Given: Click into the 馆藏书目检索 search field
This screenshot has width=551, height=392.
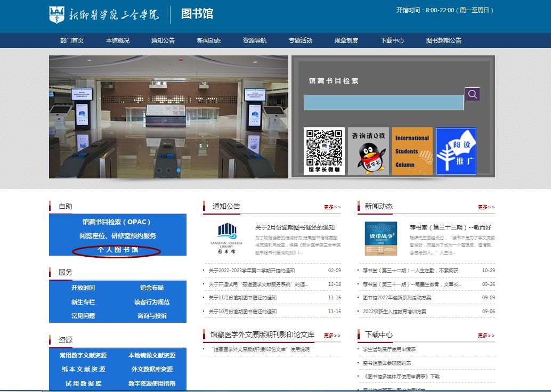Looking at the screenshot, I should click(x=383, y=102).
